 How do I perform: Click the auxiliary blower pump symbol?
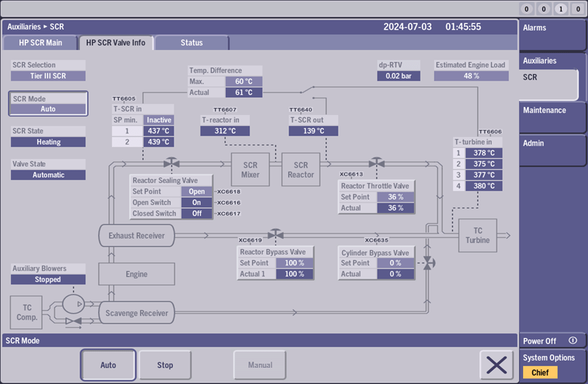[x=72, y=303]
